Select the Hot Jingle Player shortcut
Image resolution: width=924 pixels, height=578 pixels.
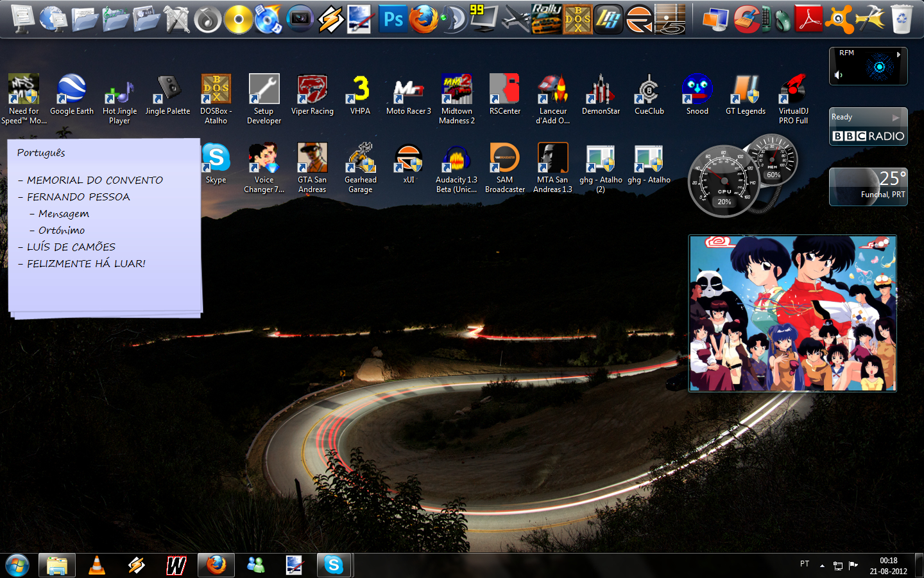point(120,99)
